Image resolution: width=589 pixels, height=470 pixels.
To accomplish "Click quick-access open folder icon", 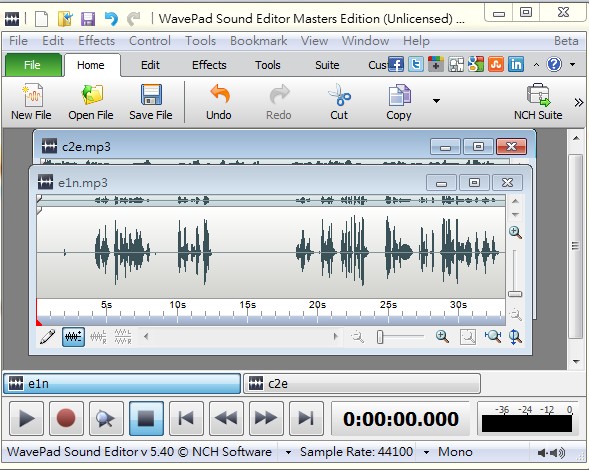I will point(65,19).
